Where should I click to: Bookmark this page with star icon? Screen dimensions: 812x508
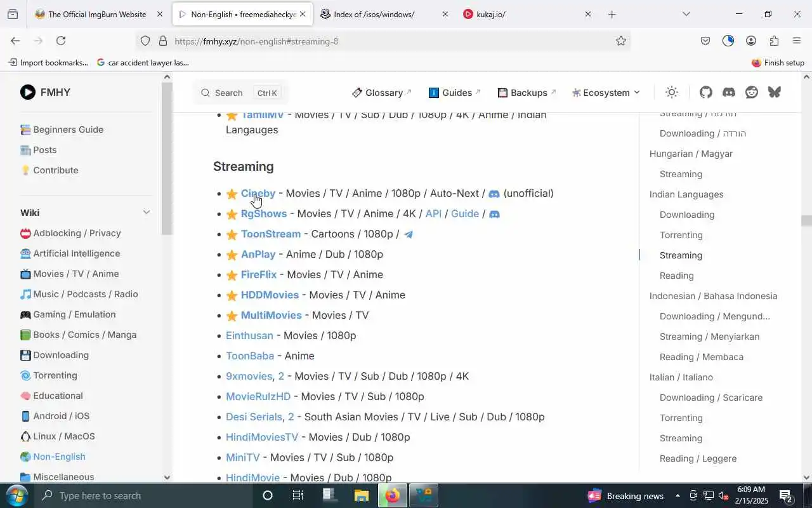click(x=620, y=41)
